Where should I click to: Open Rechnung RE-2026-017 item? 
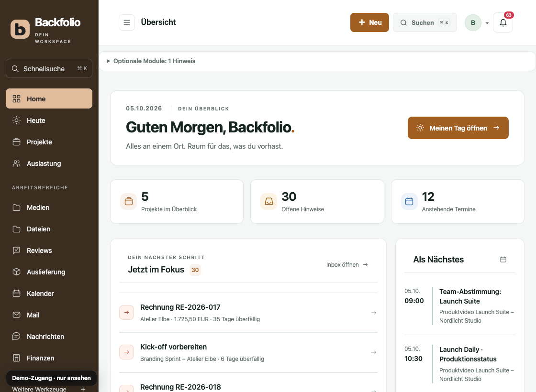[248, 313]
